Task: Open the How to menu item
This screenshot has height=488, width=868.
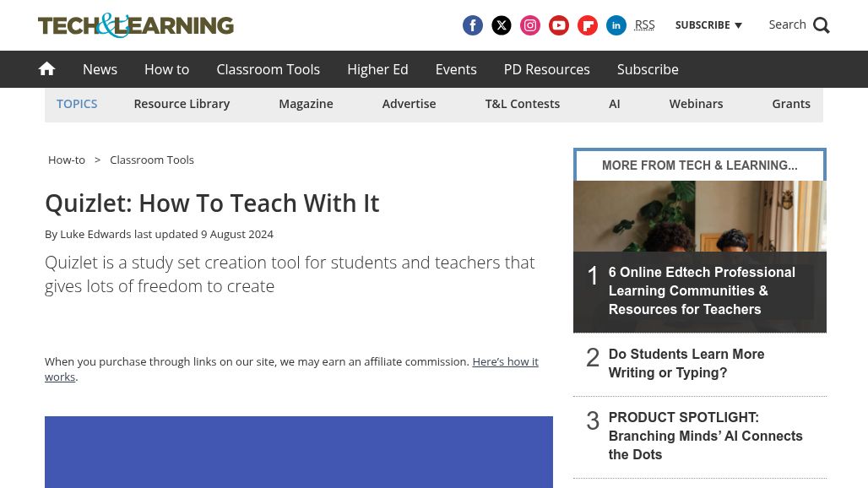Action: (166, 69)
